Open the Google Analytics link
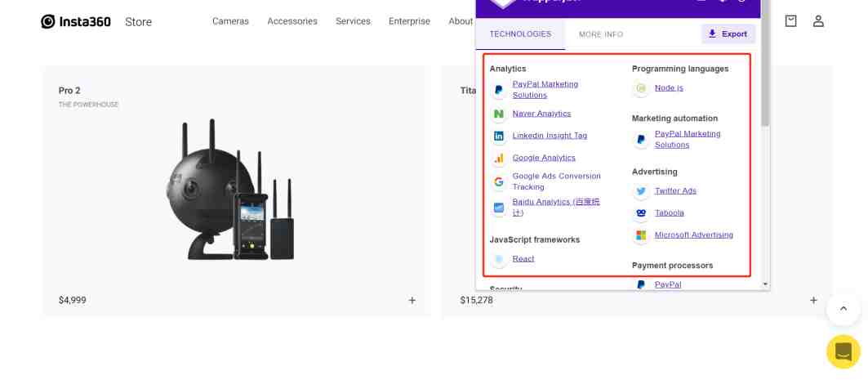 coord(544,158)
